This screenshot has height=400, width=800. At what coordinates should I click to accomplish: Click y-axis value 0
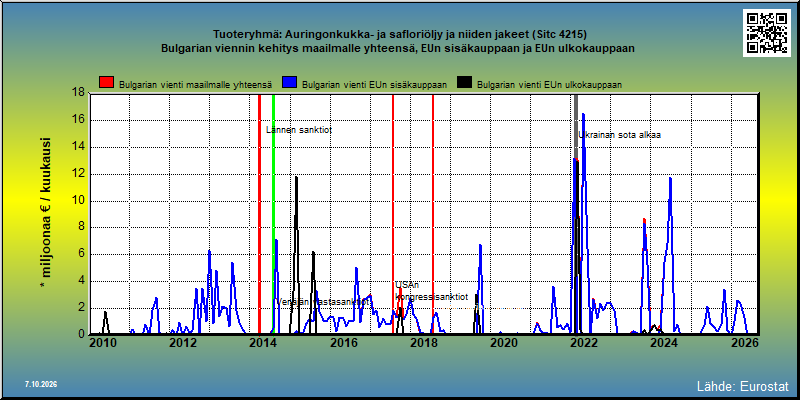point(82,334)
